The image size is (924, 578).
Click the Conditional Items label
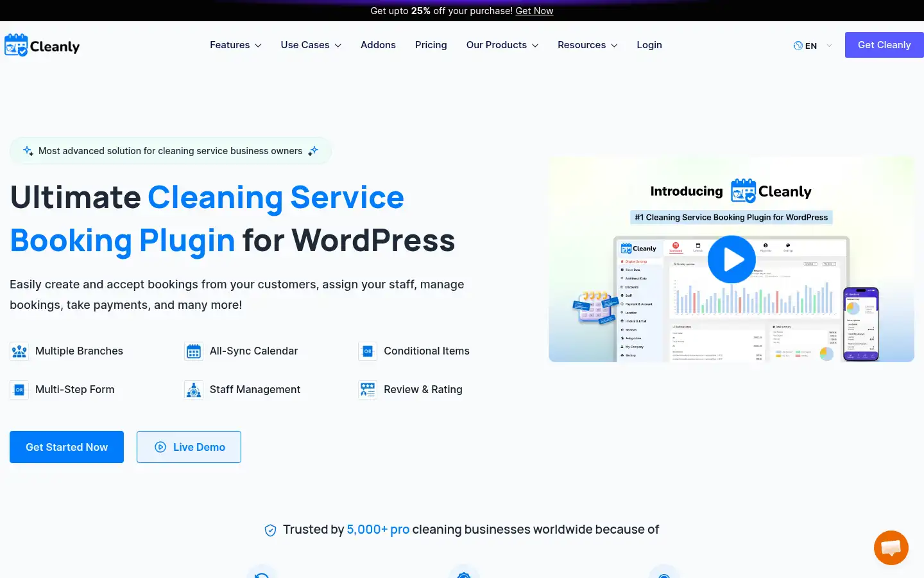(x=427, y=351)
